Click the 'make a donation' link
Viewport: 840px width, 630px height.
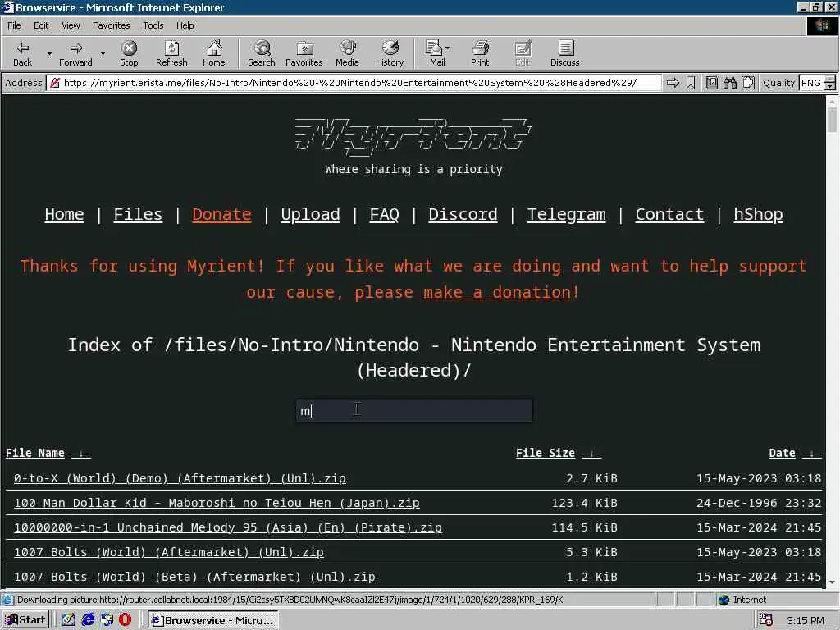pyautogui.click(x=497, y=293)
